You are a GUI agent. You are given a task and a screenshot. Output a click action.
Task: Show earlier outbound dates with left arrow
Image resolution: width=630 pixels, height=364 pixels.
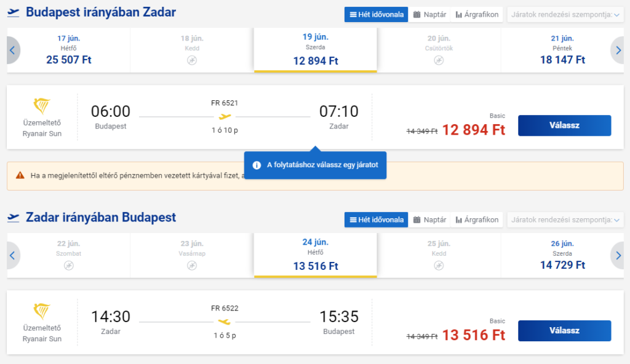coord(12,50)
